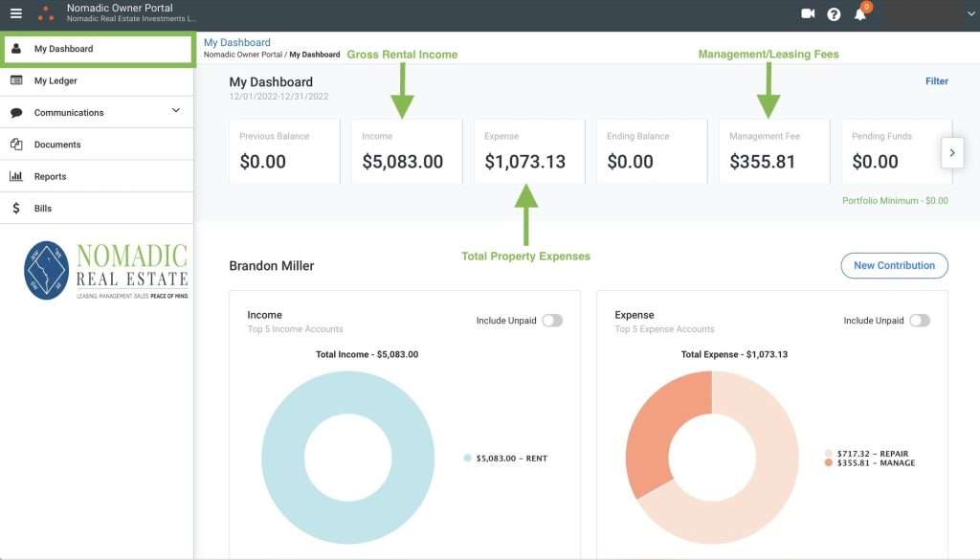This screenshot has width=980, height=560.
Task: Expand the Communications menu chevron
Action: coord(175,111)
